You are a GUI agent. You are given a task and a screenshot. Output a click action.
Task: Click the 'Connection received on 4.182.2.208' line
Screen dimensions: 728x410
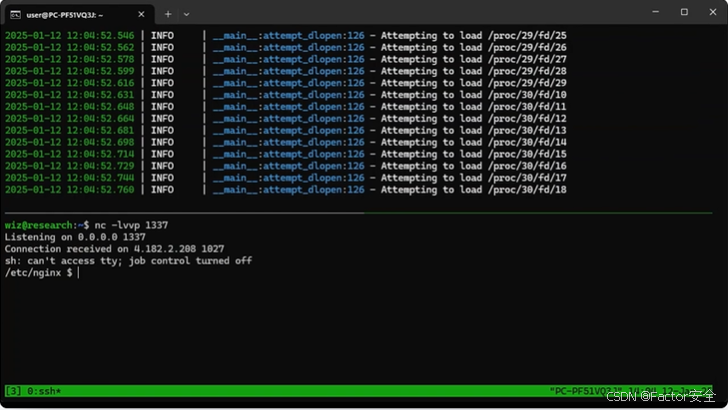tap(114, 249)
